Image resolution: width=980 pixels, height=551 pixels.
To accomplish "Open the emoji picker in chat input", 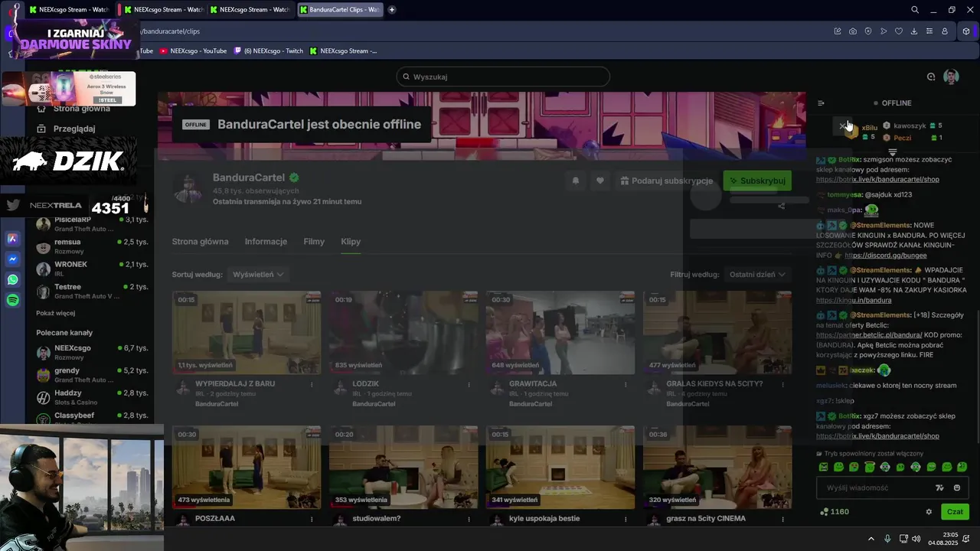I will click(957, 488).
